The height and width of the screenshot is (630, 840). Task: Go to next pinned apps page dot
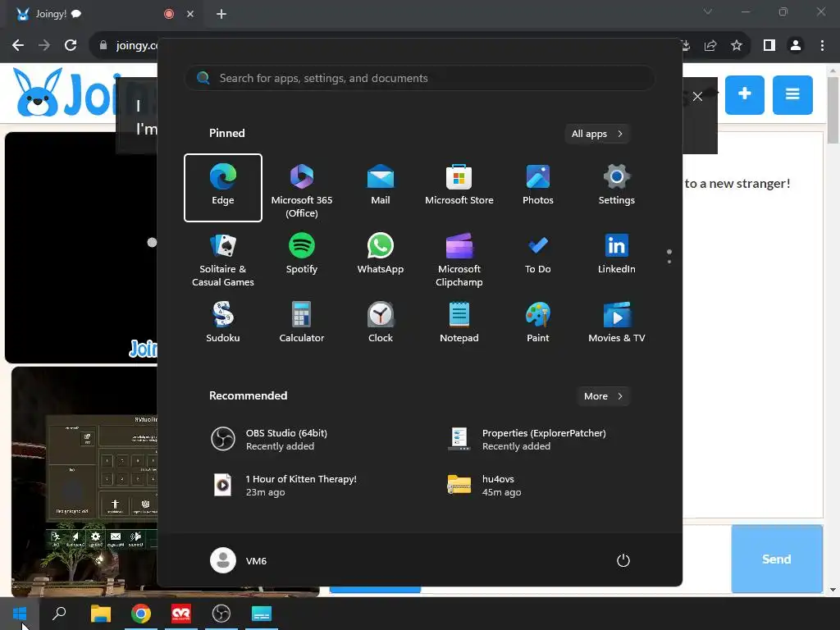click(x=669, y=262)
